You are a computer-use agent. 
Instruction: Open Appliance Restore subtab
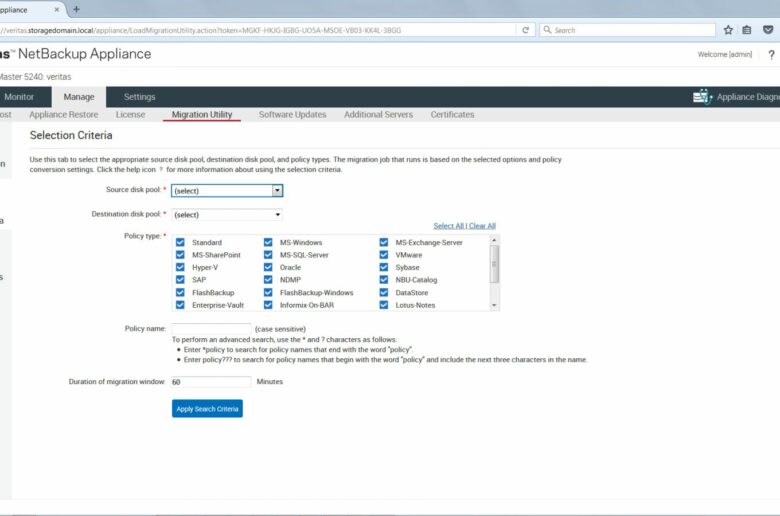coord(64,114)
